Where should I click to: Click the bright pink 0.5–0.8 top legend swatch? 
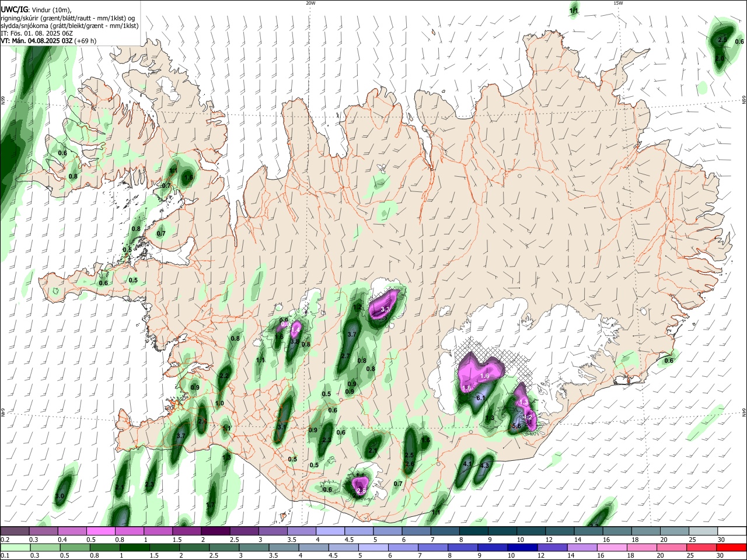[x=100, y=531]
